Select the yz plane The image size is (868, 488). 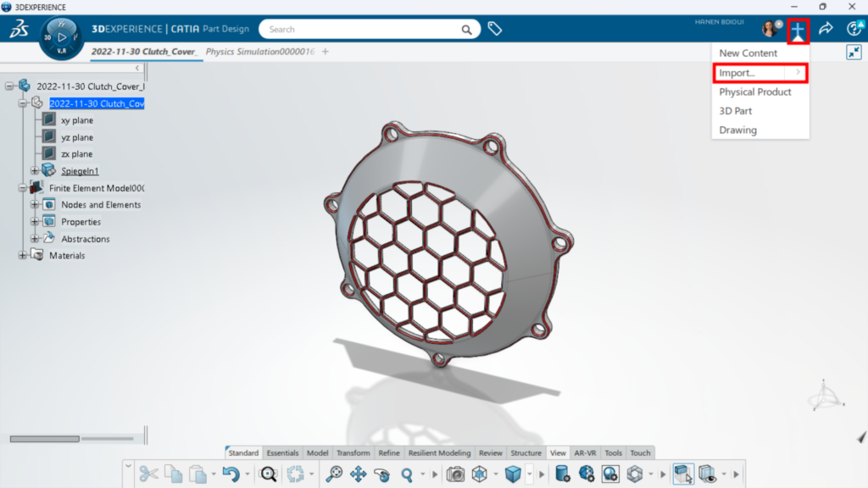77,137
